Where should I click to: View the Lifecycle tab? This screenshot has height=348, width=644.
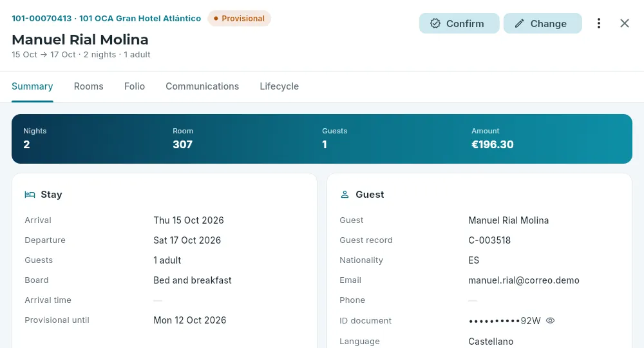pos(279,86)
